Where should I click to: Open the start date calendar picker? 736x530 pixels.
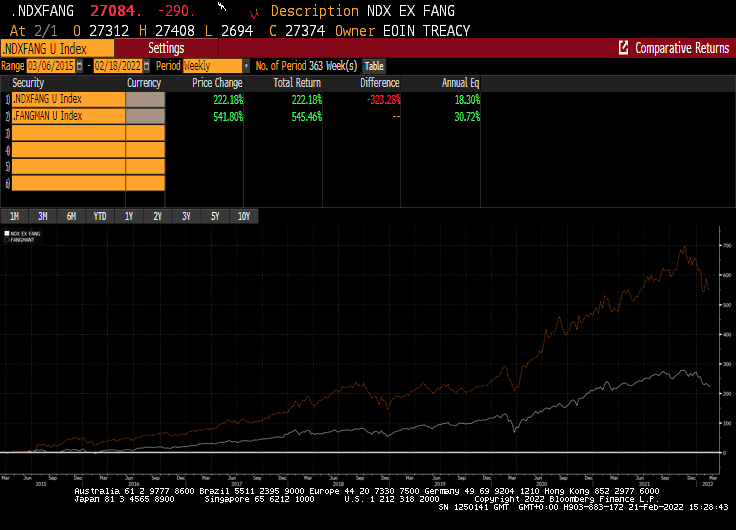[x=80, y=65]
